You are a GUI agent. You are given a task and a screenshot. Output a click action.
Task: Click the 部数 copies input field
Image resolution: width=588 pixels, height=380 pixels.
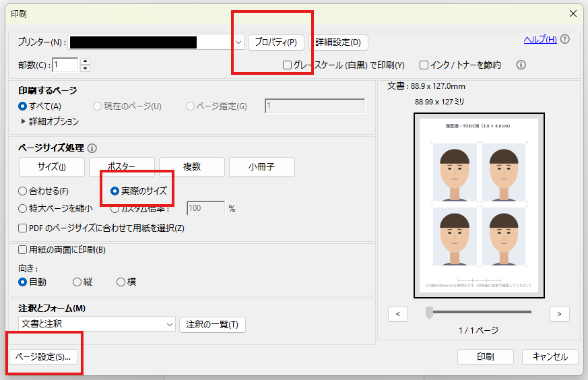coord(65,65)
